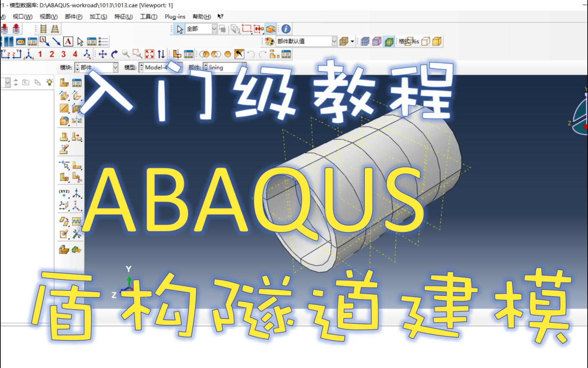Toggle the selection arrow mode button
Viewport: 588px width, 368px height.
tap(180, 29)
